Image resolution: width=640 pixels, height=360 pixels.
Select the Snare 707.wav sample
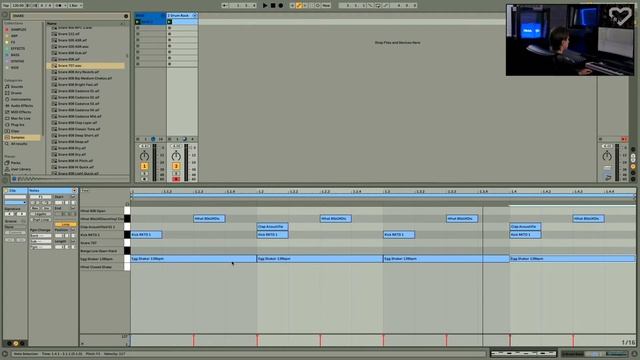point(86,65)
